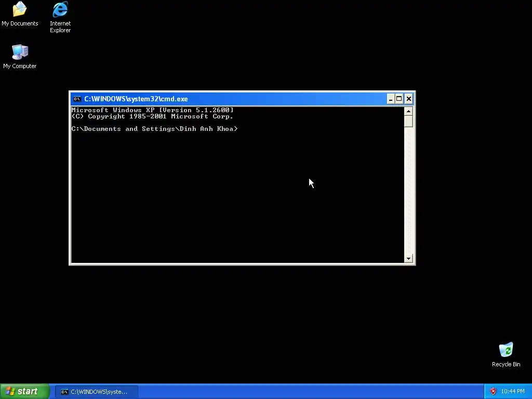The width and height of the screenshot is (532, 399).
Task: Select the Recycle Bin desktop icon
Action: [x=506, y=354]
